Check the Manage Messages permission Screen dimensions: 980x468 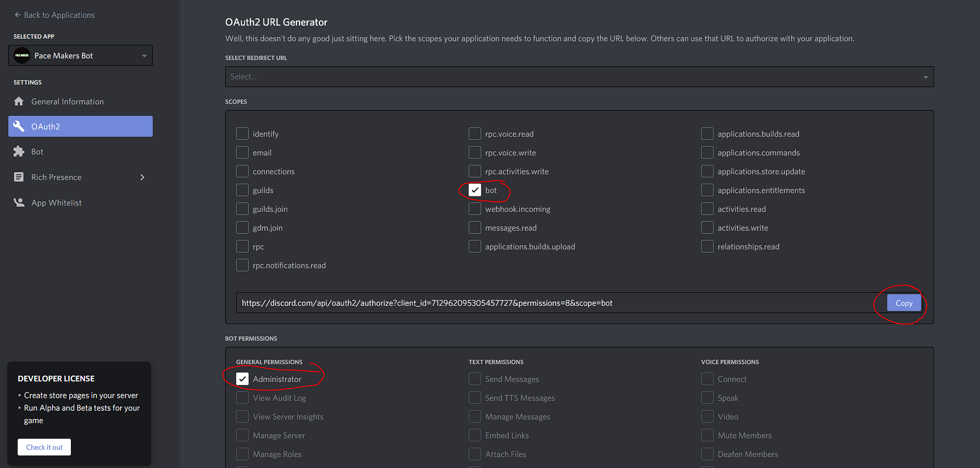475,416
